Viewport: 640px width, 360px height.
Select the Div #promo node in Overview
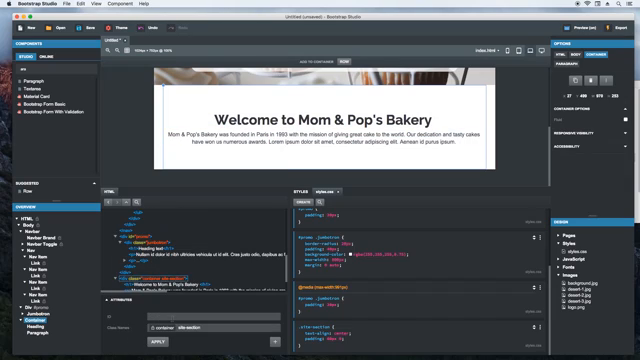coord(36,307)
